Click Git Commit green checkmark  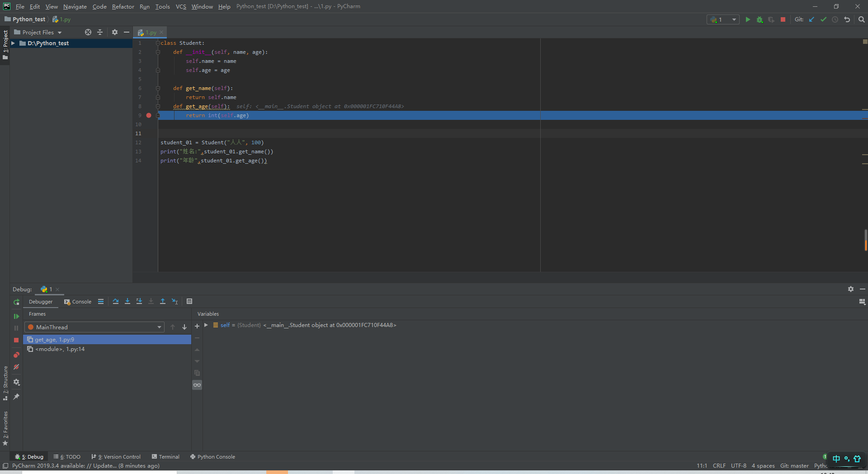point(823,19)
